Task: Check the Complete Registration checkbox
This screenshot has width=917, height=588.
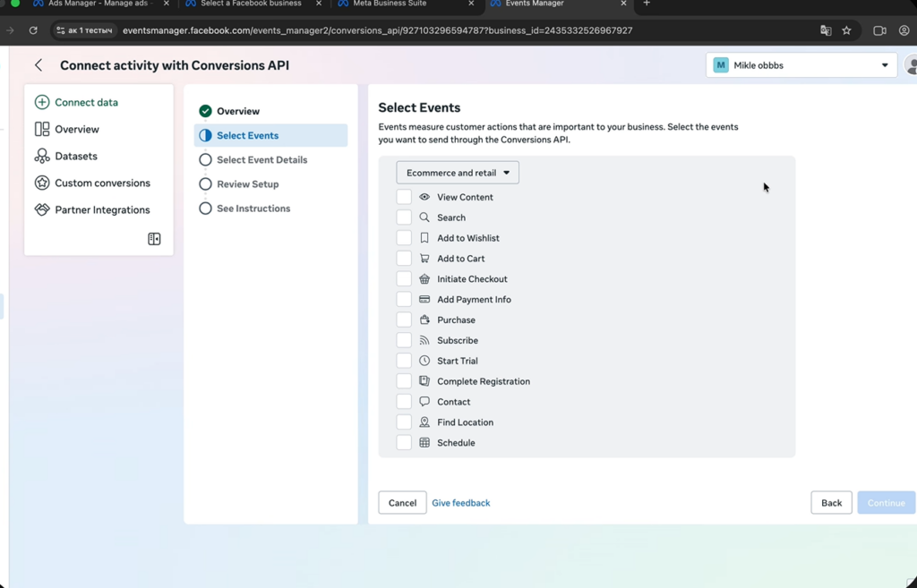Action: (x=404, y=381)
